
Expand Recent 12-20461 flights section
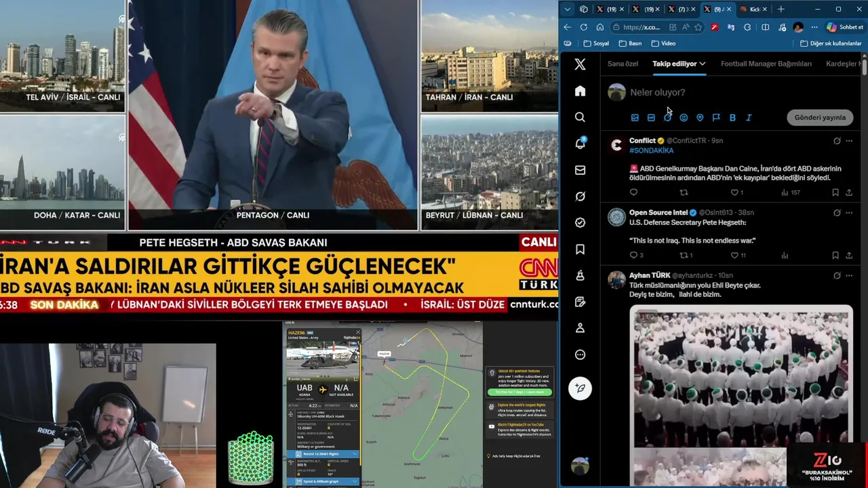pos(323,453)
